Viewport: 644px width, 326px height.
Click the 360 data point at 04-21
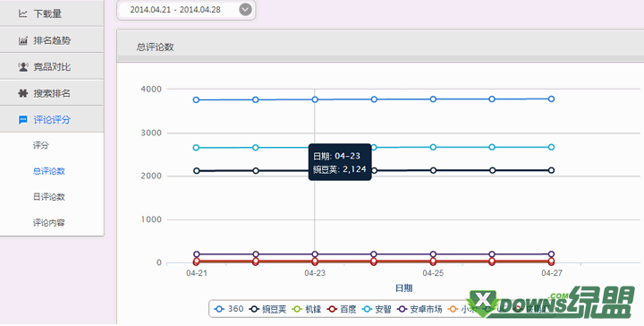(x=196, y=100)
